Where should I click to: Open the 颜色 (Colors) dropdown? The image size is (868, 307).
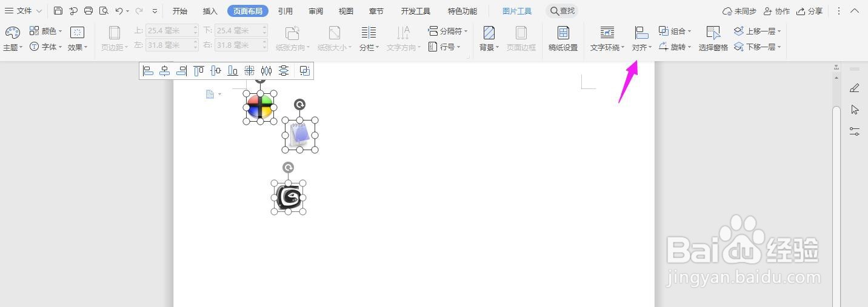[46, 31]
